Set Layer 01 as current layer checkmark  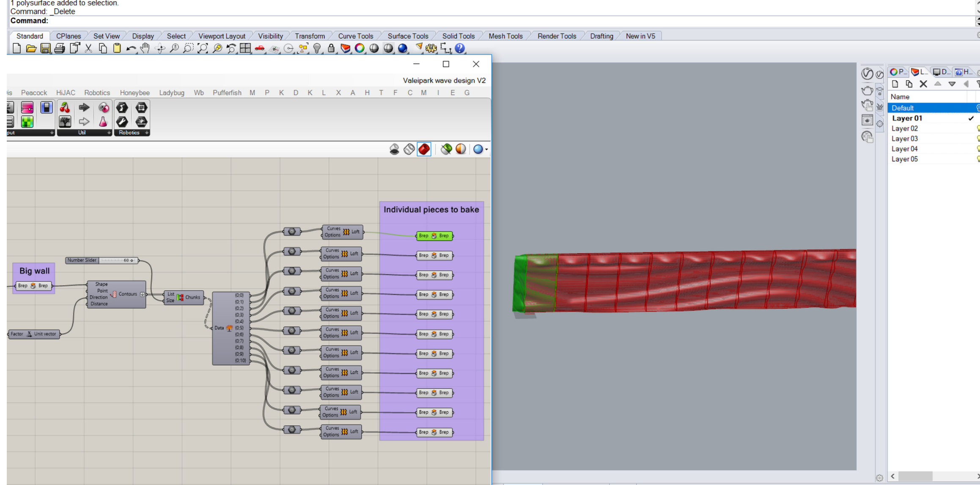pos(971,118)
